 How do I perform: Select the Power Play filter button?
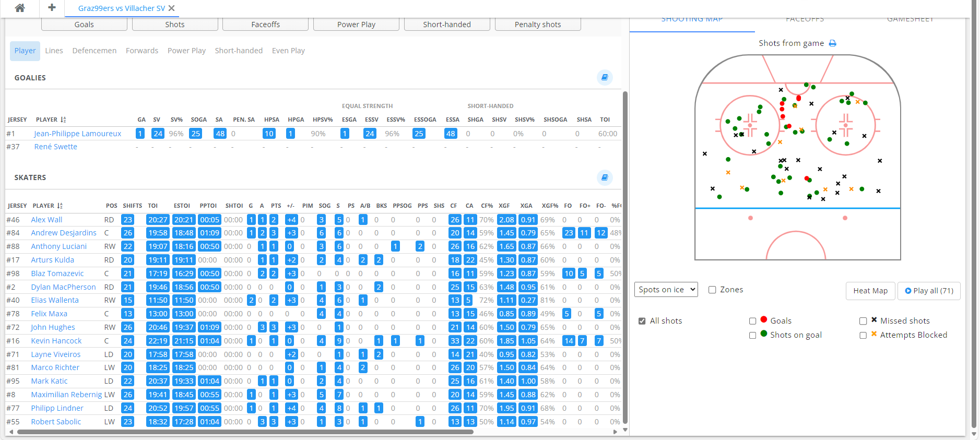[x=356, y=25]
